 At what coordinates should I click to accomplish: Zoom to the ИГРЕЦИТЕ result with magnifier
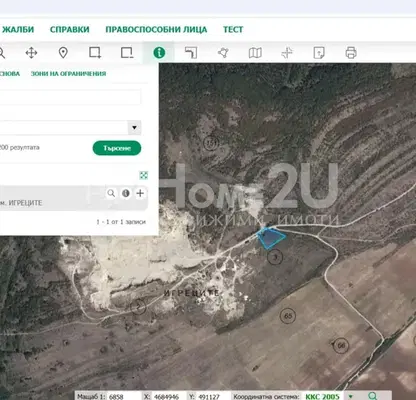click(111, 193)
